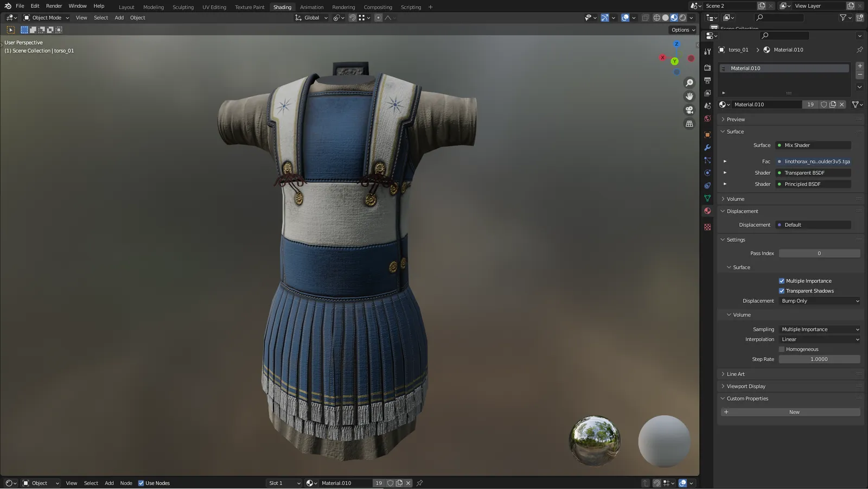The image size is (868, 489).
Task: Open the Object Data properties tab
Action: pos(707,198)
